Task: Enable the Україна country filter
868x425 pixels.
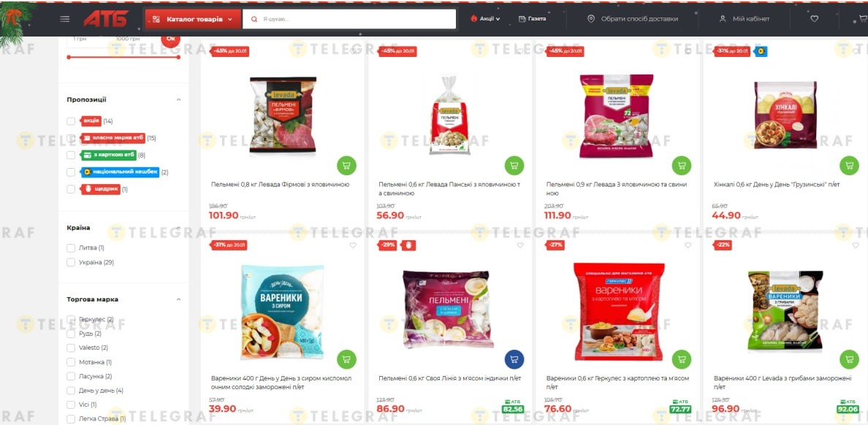Action: [x=71, y=262]
